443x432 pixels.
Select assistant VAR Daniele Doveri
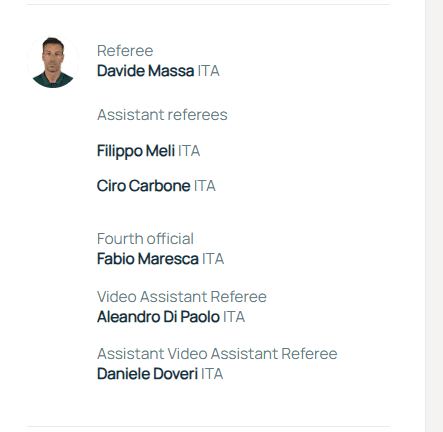[x=147, y=374]
